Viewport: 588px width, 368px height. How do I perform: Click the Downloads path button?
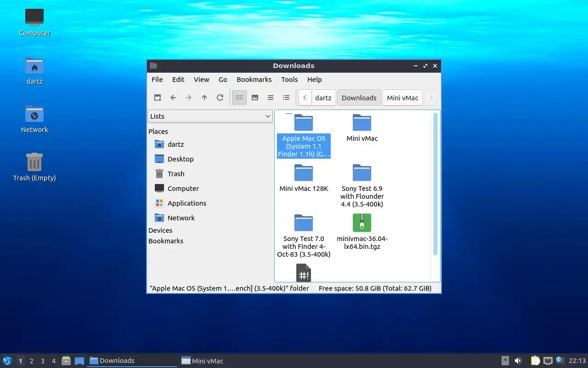pos(359,98)
